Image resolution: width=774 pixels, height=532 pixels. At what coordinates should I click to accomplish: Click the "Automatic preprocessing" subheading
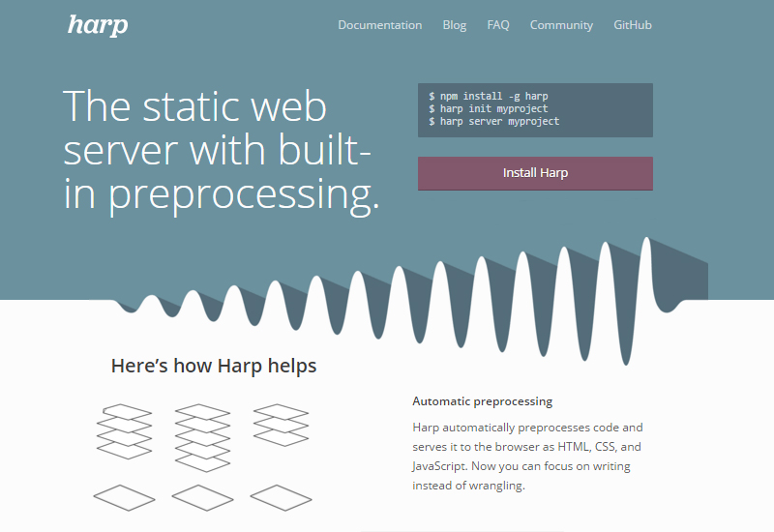(x=482, y=401)
